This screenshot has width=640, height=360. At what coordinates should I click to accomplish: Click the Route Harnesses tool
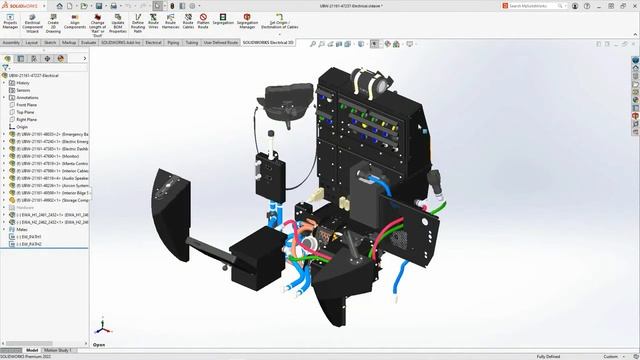click(x=171, y=21)
